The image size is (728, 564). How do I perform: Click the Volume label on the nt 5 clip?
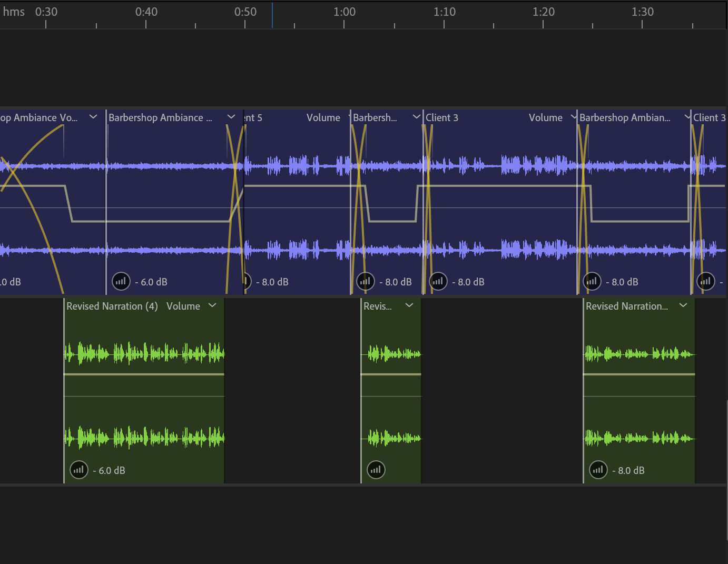coord(323,118)
